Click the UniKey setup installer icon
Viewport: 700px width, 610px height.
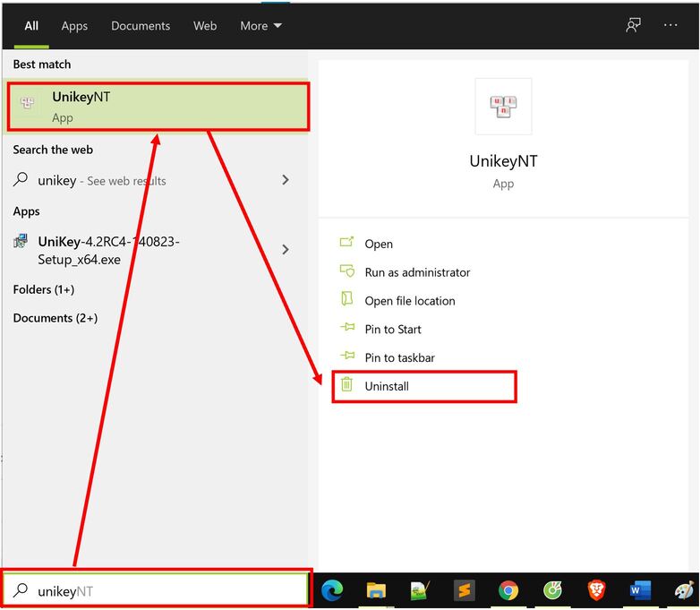[x=21, y=241]
